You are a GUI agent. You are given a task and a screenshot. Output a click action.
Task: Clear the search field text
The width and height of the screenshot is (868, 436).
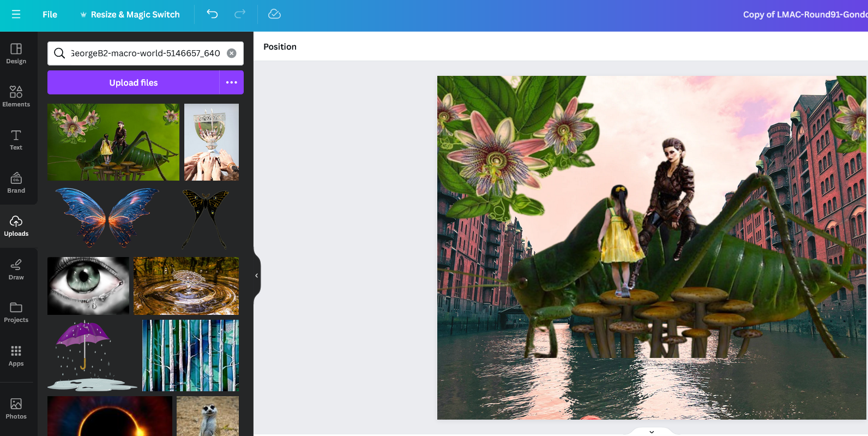click(232, 53)
